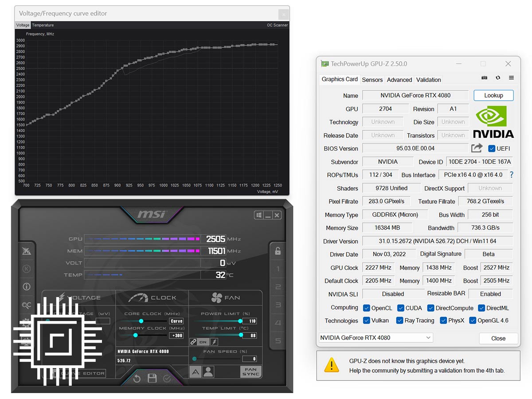Click OC Scanner in curve editor
The width and height of the screenshot is (532, 399).
point(278,25)
